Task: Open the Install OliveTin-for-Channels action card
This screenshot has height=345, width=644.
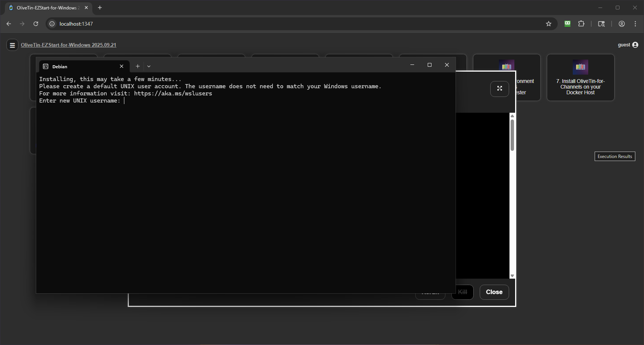Action: pos(580,78)
